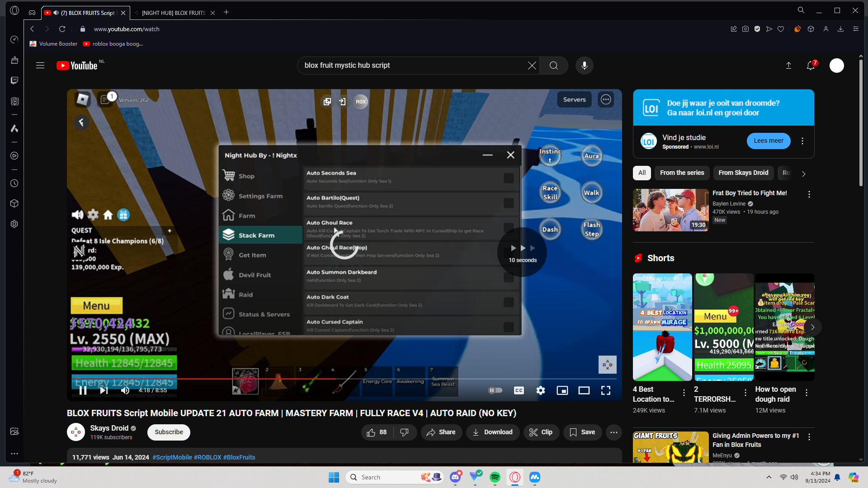Open video player settings gear
Viewport: 868px width, 488px height.
[x=541, y=390]
